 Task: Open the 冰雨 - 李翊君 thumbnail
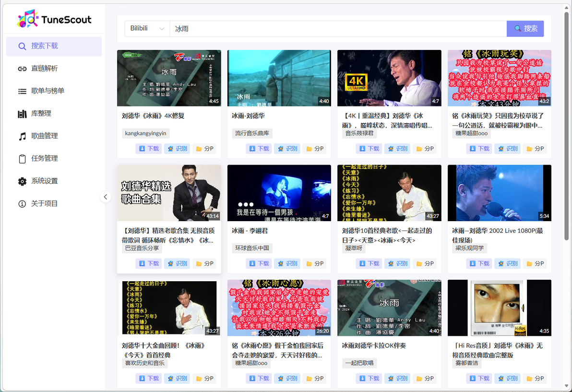(x=279, y=193)
